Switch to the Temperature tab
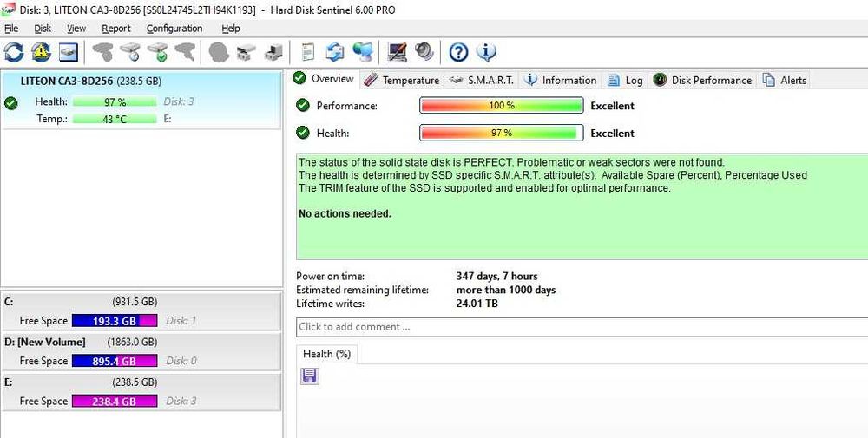 click(x=402, y=80)
